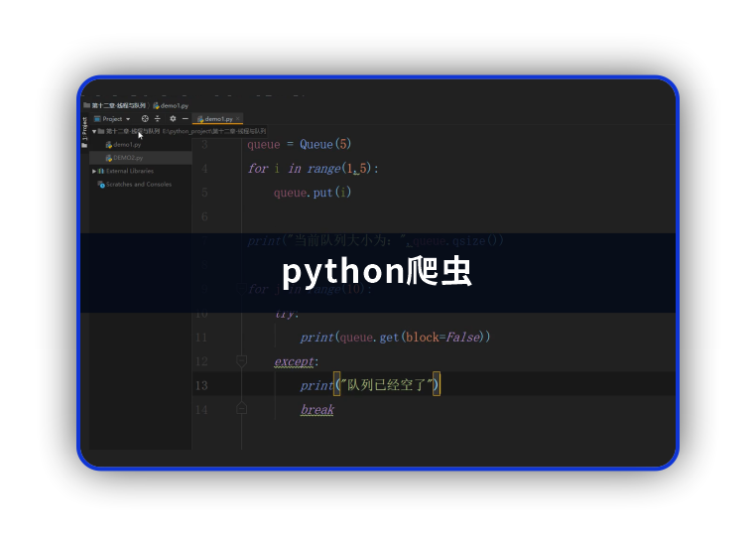Toggle code fold marker on line 12
Screen dimensions: 756x546
pyautogui.click(x=241, y=361)
